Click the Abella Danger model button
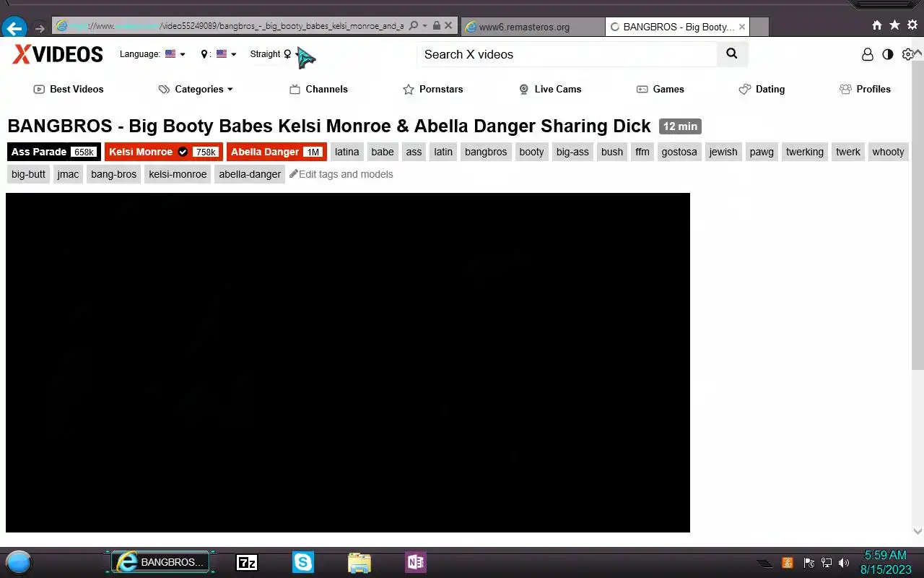924x578 pixels. click(x=276, y=152)
